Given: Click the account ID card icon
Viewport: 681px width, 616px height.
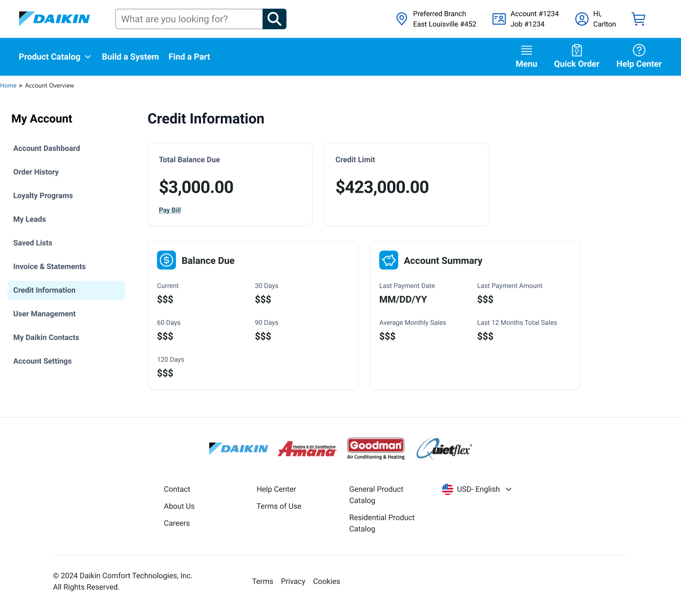Looking at the screenshot, I should point(499,19).
